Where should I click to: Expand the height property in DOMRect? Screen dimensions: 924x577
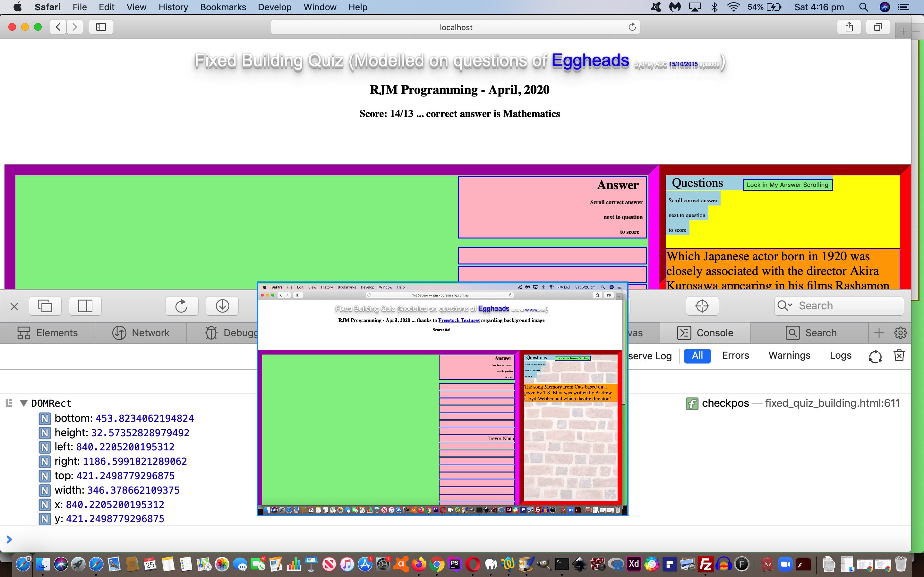45,432
